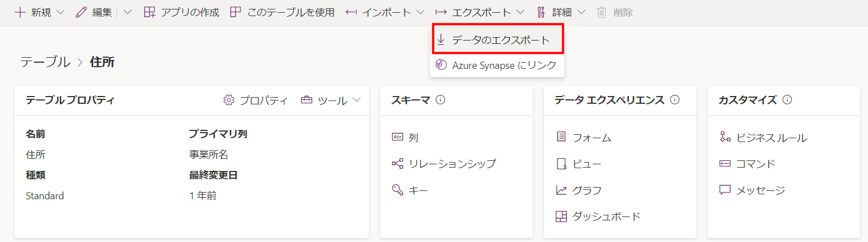Click the 新規 command label
868x242 pixels.
pyautogui.click(x=41, y=12)
